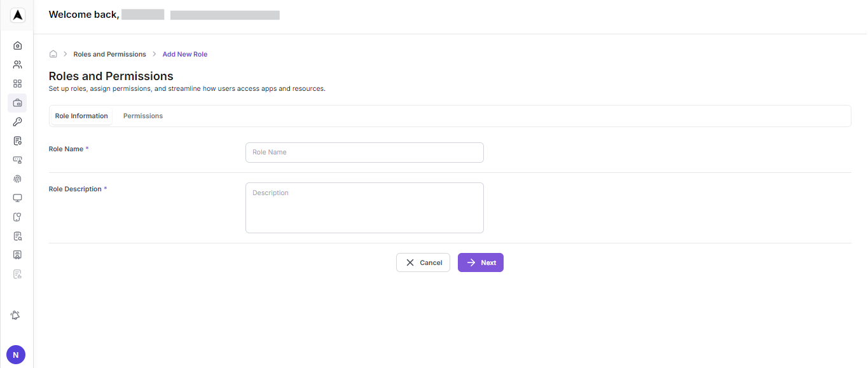Open the Apps grid icon in the sidebar
Screen dimensions: 868x368
click(17, 83)
